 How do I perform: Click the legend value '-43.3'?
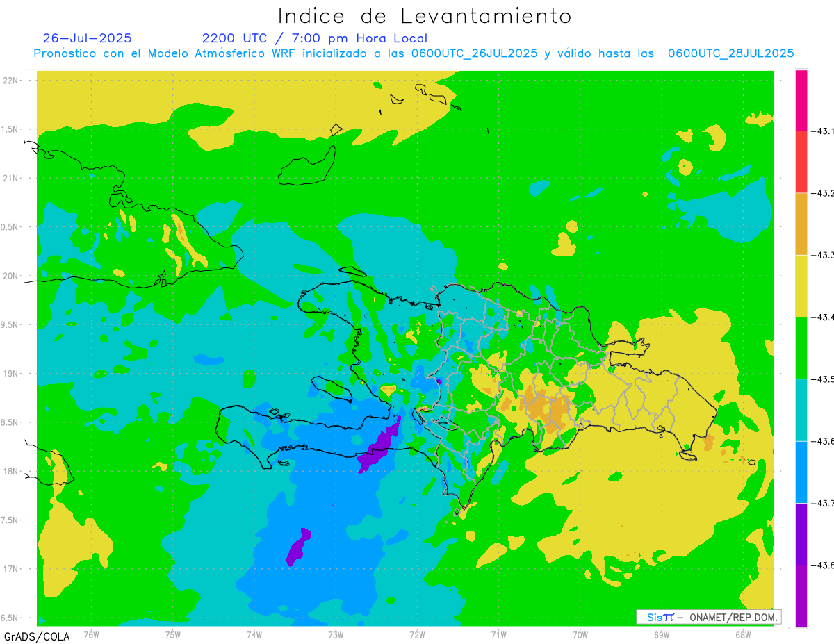[x=822, y=255]
